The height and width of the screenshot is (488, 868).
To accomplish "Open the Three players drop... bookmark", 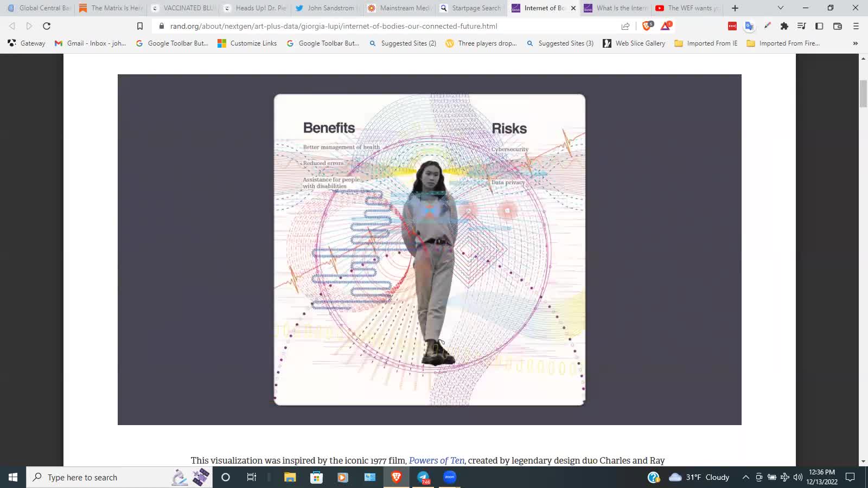I will [481, 43].
